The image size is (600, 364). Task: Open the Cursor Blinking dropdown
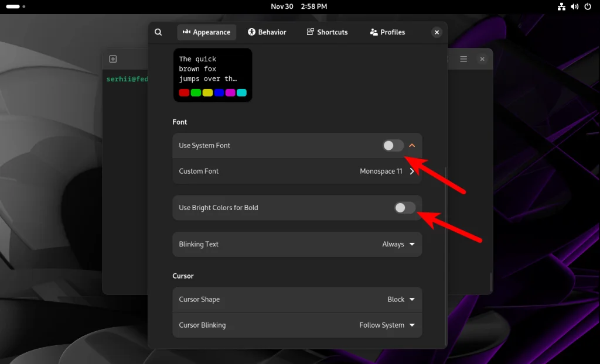click(x=297, y=325)
